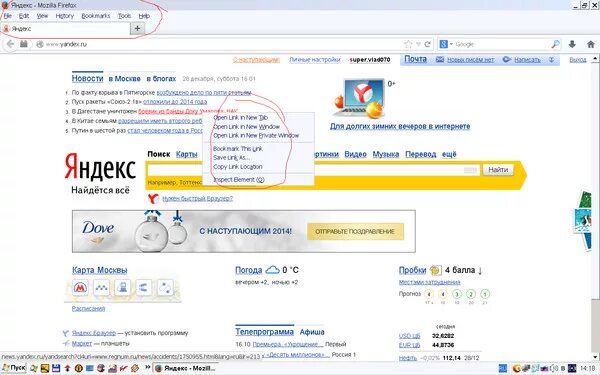Image resolution: width=600 pixels, height=375 pixels.
Task: Select Copy Link Location
Action: pos(258,167)
